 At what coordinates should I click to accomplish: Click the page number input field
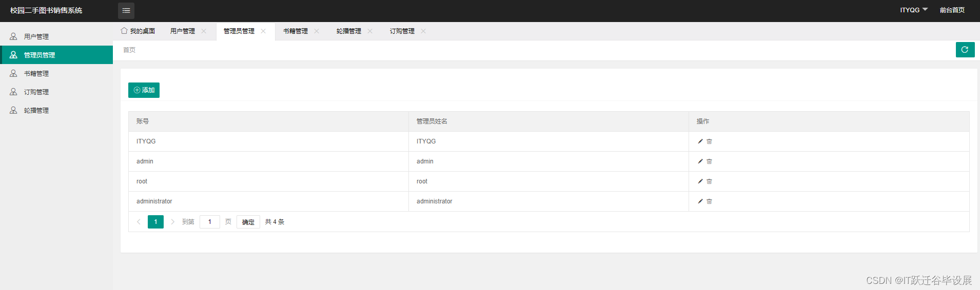point(210,222)
